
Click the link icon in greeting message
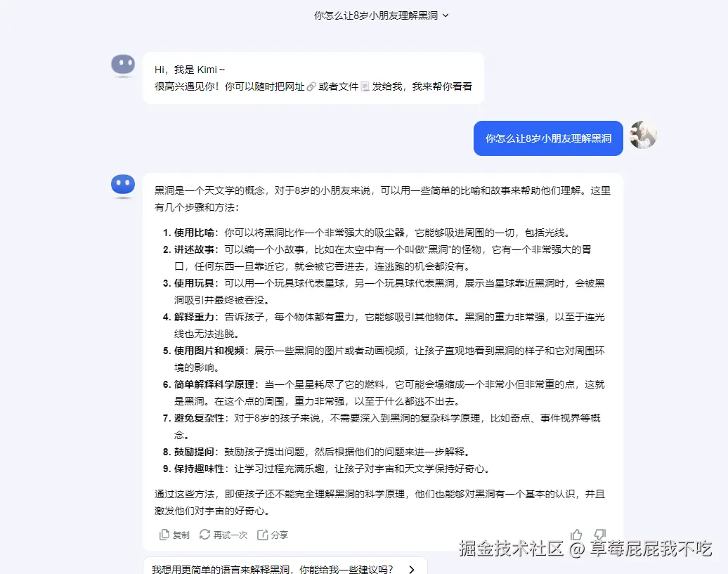click(x=311, y=87)
